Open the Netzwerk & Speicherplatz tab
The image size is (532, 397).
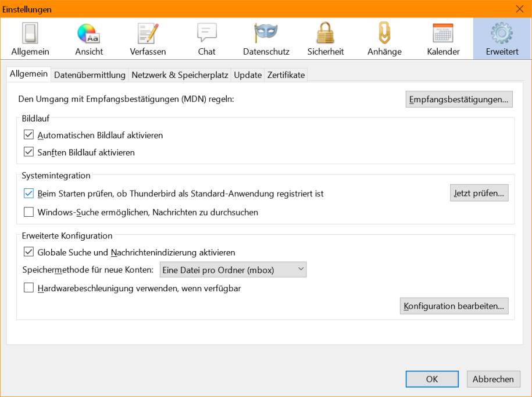(180, 75)
